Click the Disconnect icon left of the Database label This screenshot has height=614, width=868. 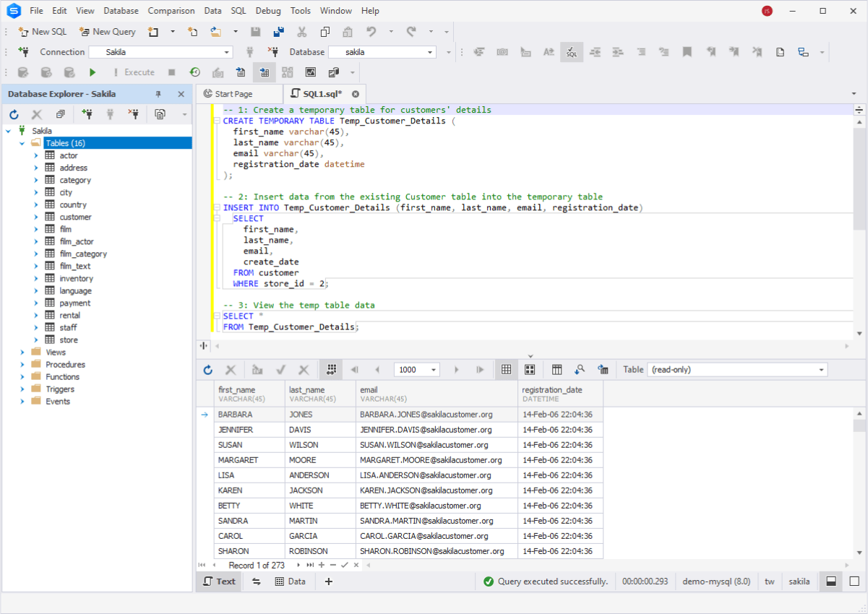coord(273,52)
